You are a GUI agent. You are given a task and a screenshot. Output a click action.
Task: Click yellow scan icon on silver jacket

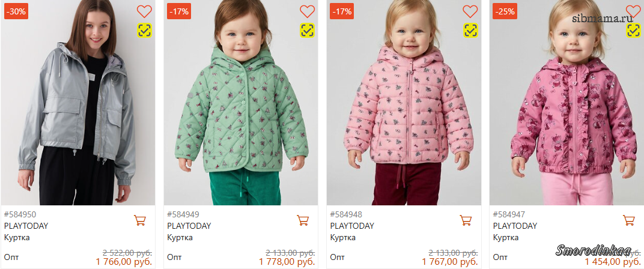pos(144,30)
